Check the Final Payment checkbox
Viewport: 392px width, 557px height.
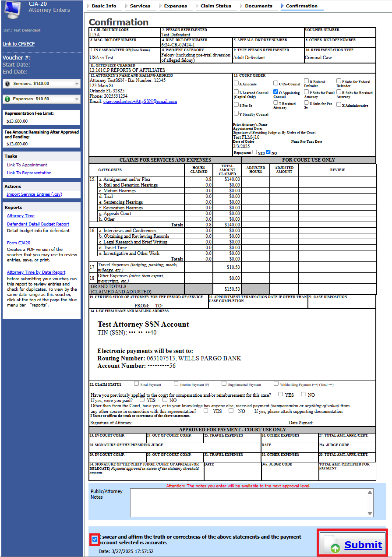[x=136, y=383]
